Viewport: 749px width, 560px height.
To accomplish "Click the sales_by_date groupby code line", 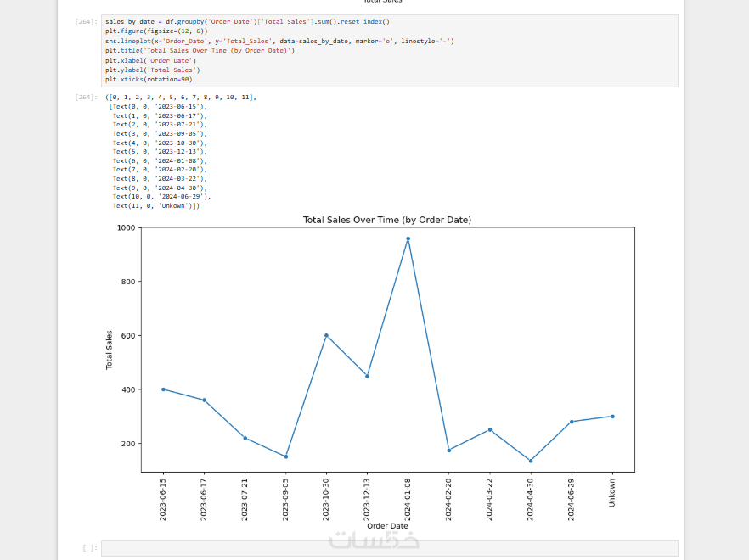I will (x=247, y=21).
